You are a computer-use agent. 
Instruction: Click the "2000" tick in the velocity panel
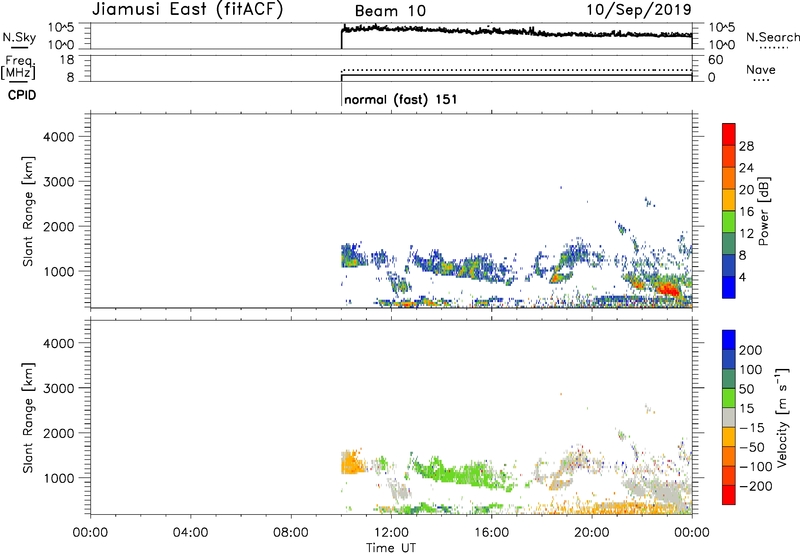[59, 433]
